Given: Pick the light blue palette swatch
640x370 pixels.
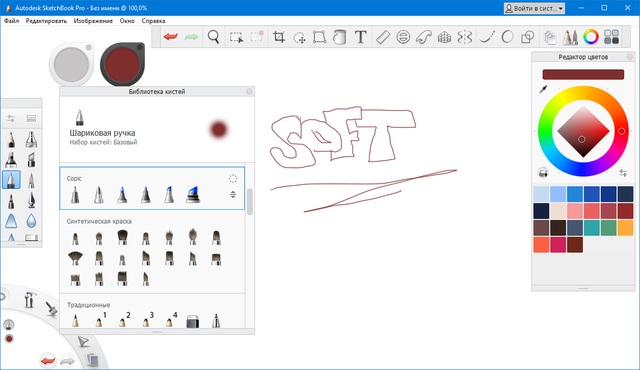Looking at the screenshot, I should coord(541,194).
